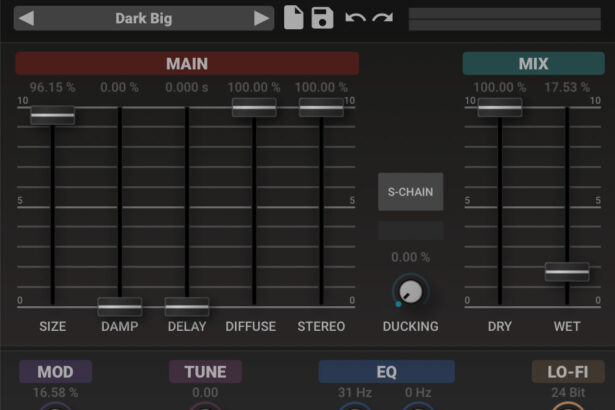
Task: Click the save preset floppy icon
Action: point(322,18)
